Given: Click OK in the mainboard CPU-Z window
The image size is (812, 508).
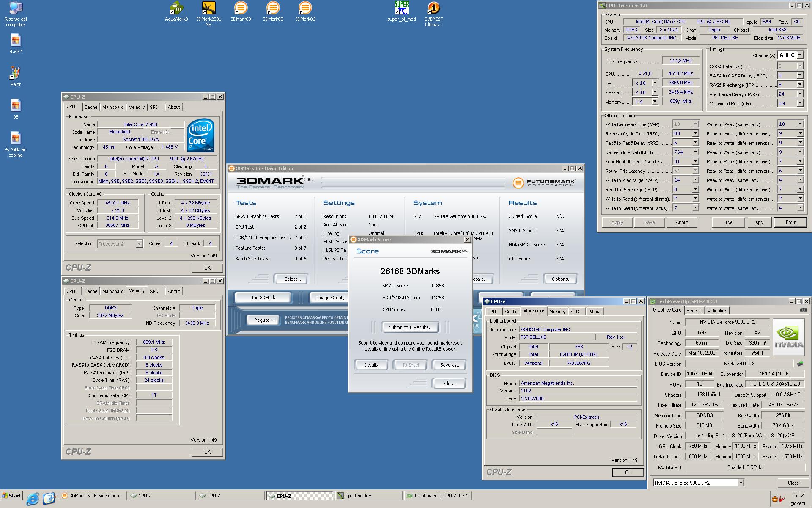Looking at the screenshot, I should tap(628, 472).
